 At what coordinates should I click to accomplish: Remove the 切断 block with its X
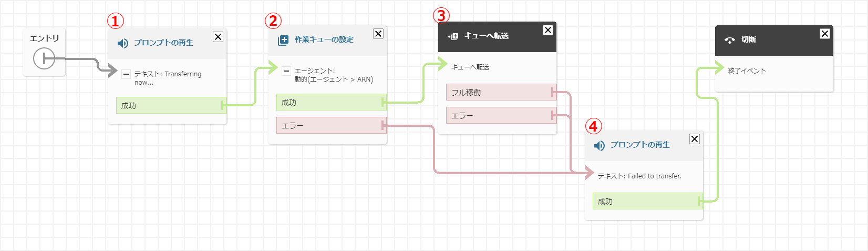click(824, 34)
